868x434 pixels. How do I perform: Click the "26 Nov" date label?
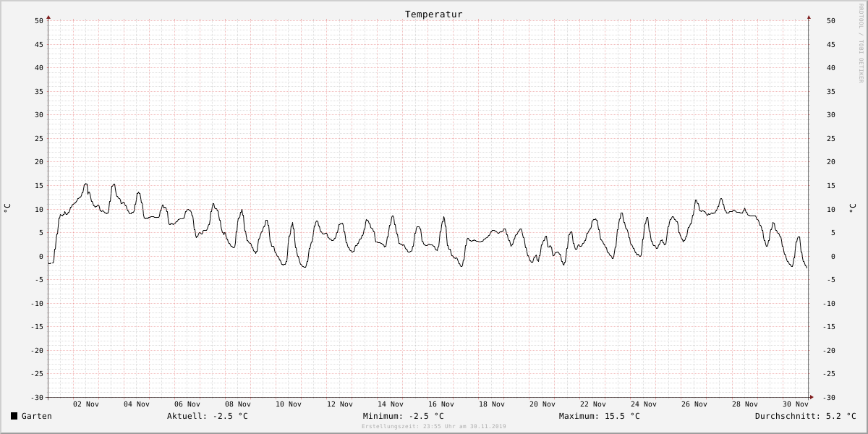coord(694,404)
